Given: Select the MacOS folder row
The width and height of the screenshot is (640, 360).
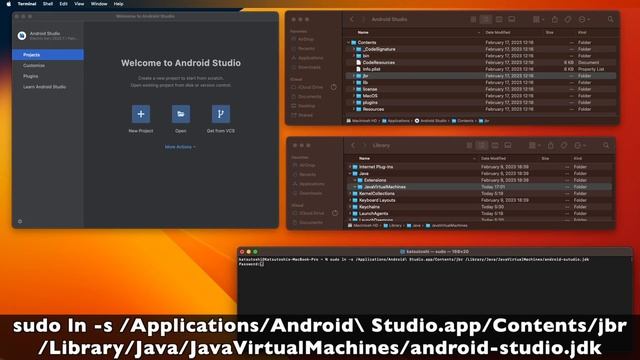Looking at the screenshot, I should pos(480,96).
